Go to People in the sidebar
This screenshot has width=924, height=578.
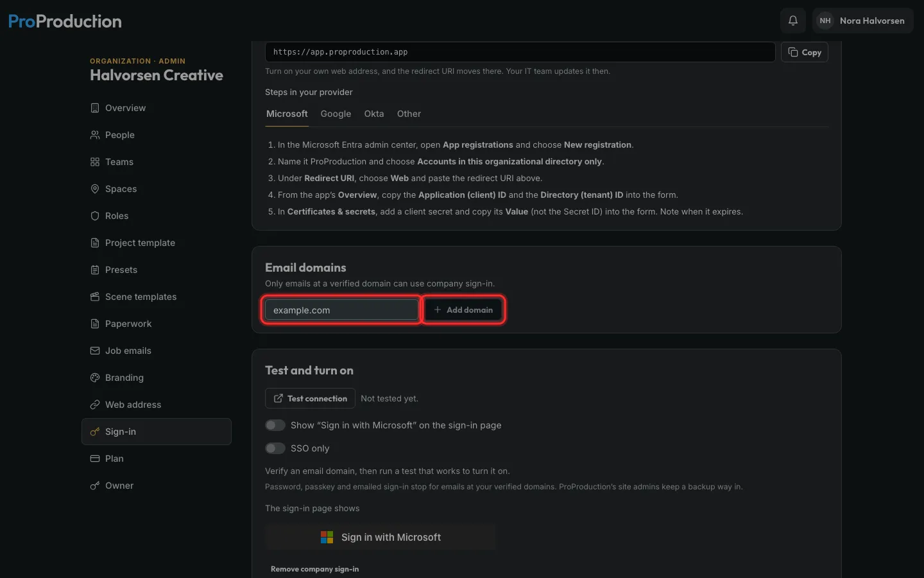click(x=157, y=135)
